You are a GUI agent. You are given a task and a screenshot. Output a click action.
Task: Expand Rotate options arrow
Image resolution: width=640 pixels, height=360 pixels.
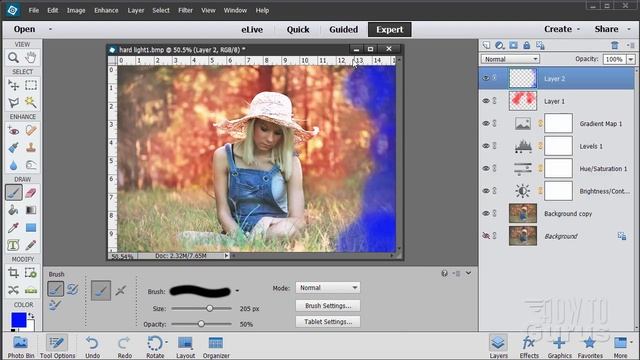tap(167, 342)
